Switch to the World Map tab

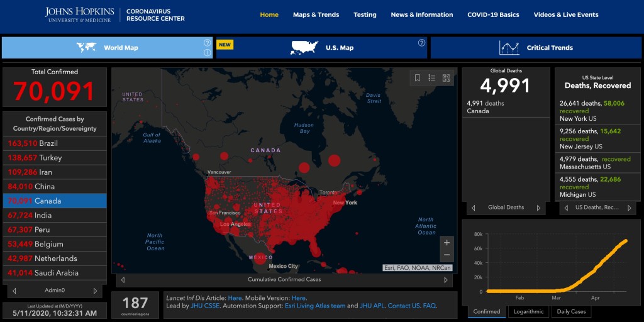coord(107,48)
